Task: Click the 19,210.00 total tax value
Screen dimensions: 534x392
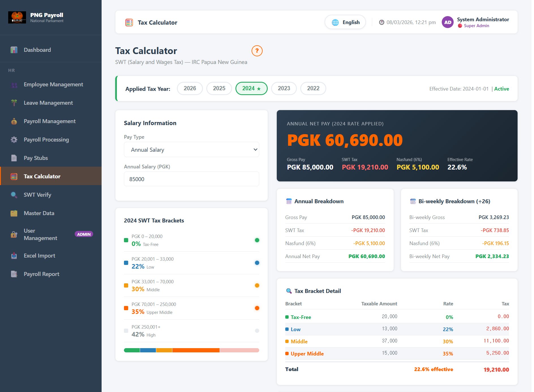Action: tap(496, 370)
